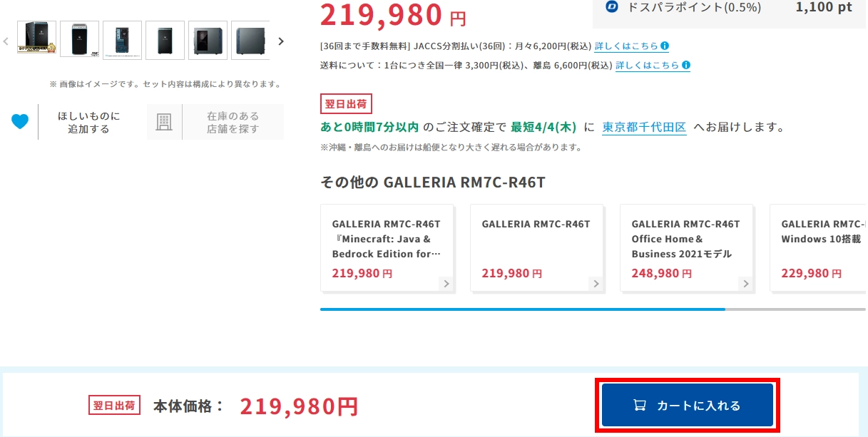Viewport: 868px width, 437px height.
Task: Change delivery area 東京都千代田区
Action: click(x=644, y=128)
